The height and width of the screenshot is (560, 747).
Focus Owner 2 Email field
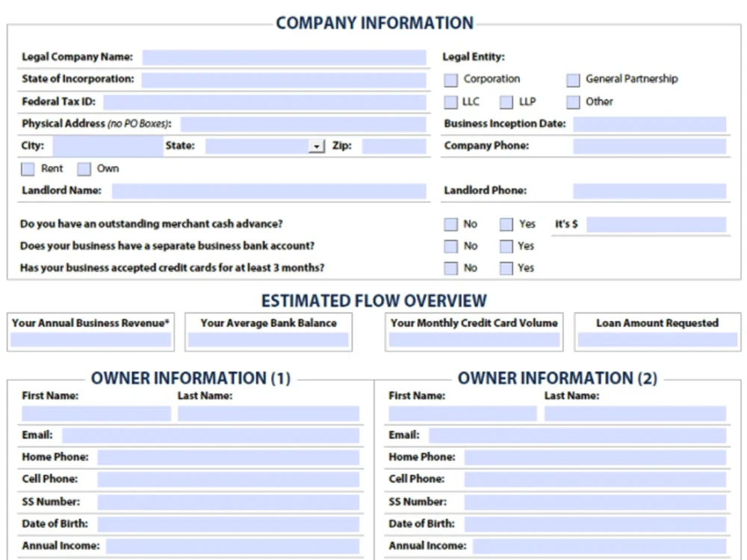(578, 435)
